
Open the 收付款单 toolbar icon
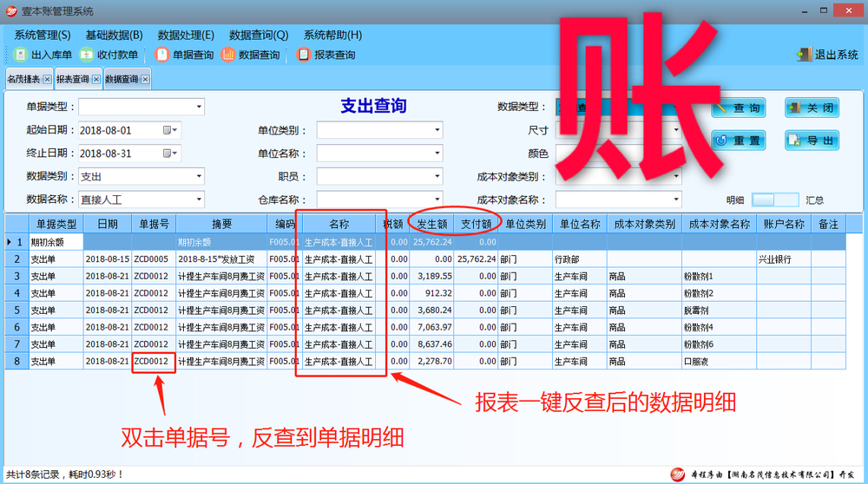click(x=86, y=55)
